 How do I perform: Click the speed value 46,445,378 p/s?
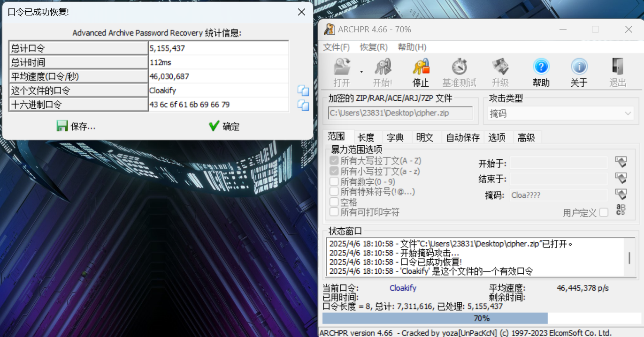(x=583, y=288)
